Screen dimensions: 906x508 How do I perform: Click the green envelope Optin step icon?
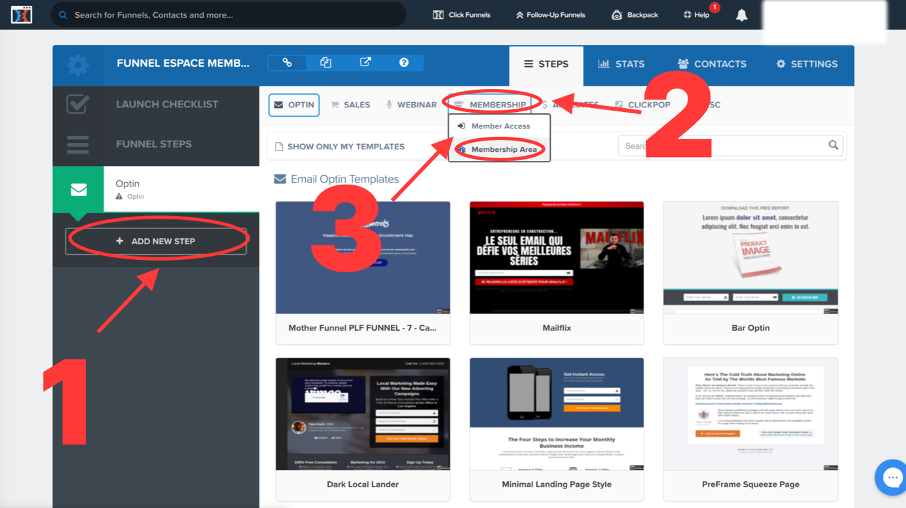(79, 190)
